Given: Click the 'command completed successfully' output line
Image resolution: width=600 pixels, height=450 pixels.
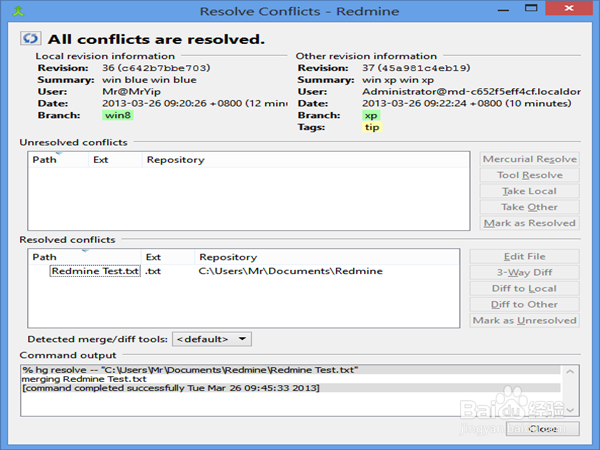Looking at the screenshot, I should click(291, 388).
